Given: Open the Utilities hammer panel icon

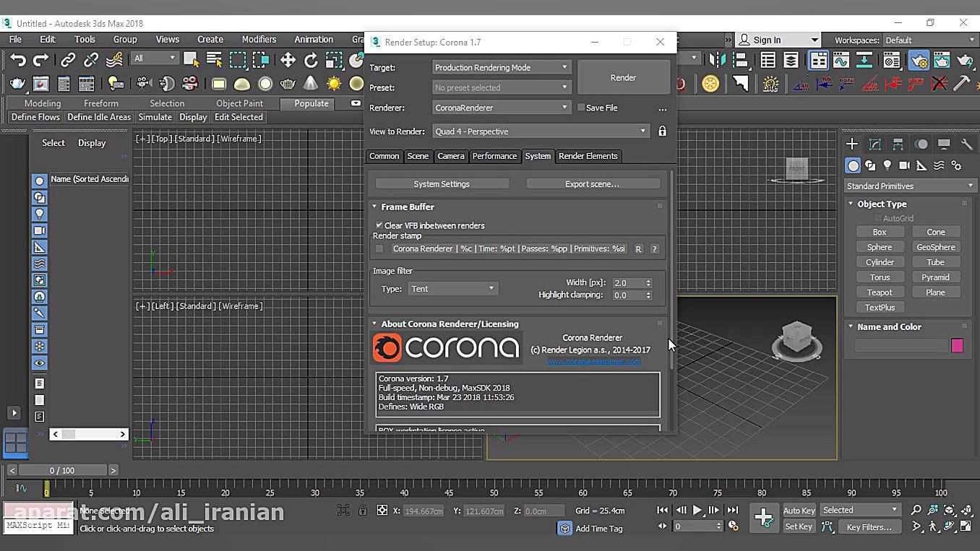Looking at the screenshot, I should click(966, 144).
